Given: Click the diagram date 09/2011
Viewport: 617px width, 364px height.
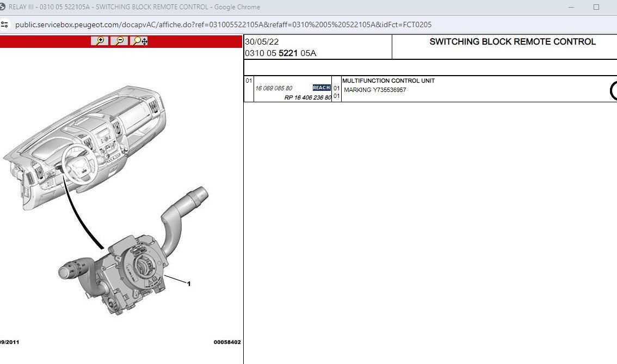Looking at the screenshot, I should (x=9, y=342).
